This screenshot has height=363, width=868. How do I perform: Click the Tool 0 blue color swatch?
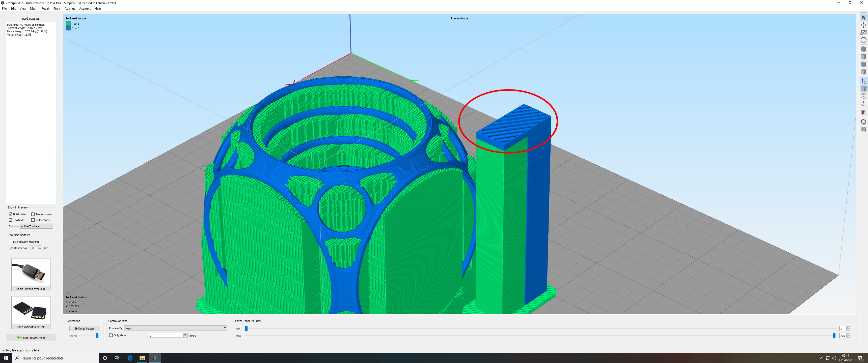point(68,28)
